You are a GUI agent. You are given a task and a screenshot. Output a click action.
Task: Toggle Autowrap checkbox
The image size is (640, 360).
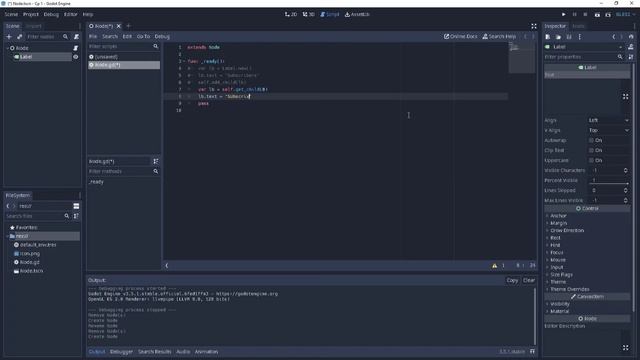click(591, 140)
